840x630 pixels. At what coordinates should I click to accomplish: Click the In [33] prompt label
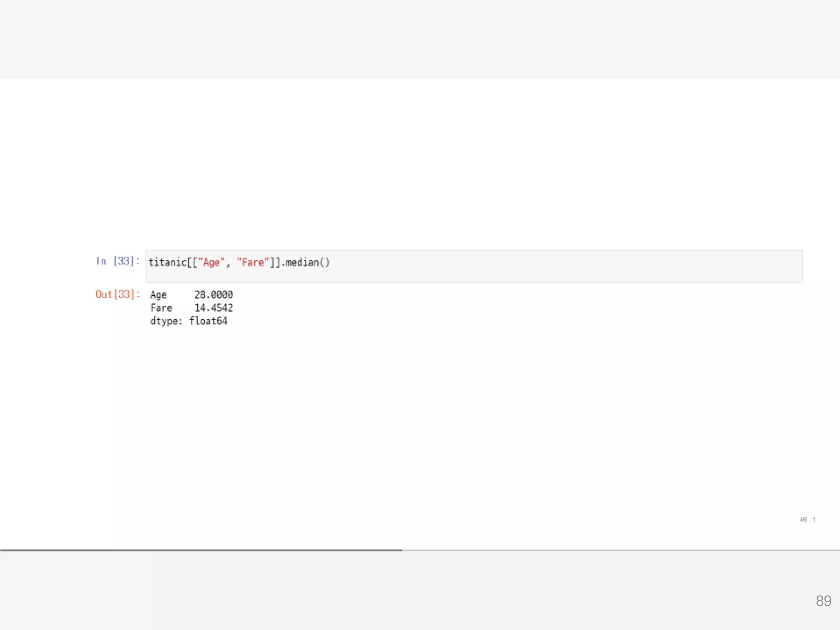click(118, 261)
